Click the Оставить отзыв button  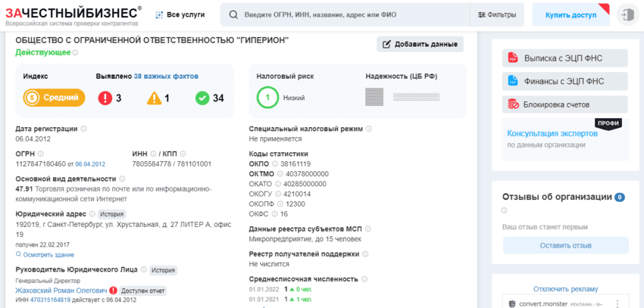tap(565, 246)
